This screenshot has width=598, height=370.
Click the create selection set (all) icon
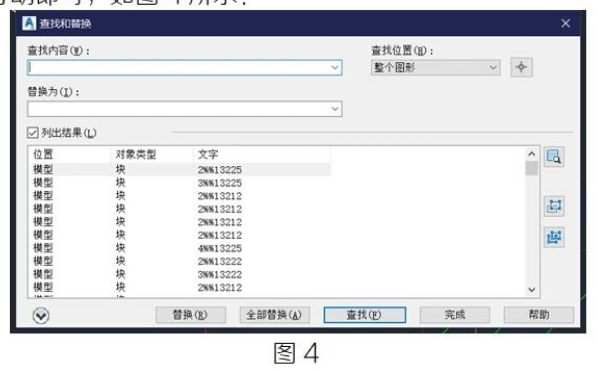[x=554, y=237]
